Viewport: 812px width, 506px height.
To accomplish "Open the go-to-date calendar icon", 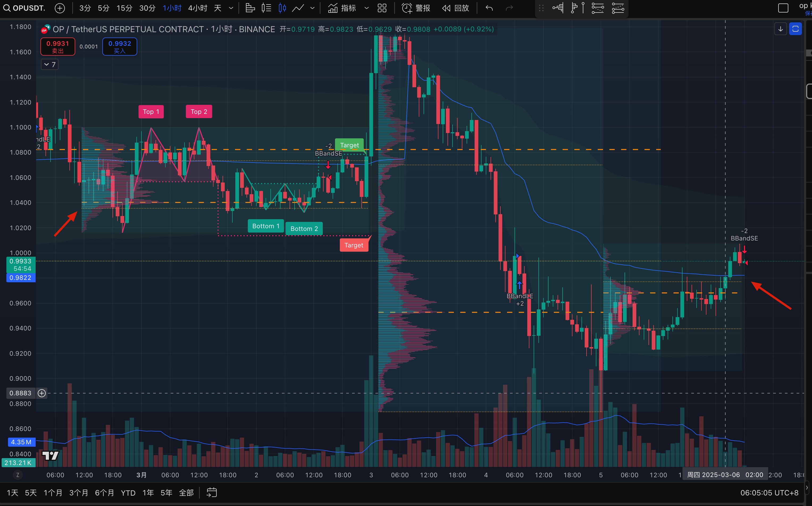I will tap(212, 492).
